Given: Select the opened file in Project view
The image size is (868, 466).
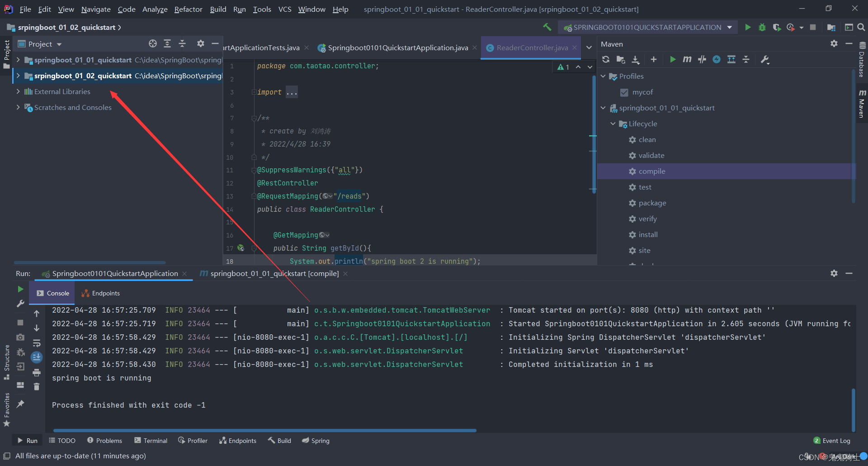Looking at the screenshot, I should coord(153,43).
